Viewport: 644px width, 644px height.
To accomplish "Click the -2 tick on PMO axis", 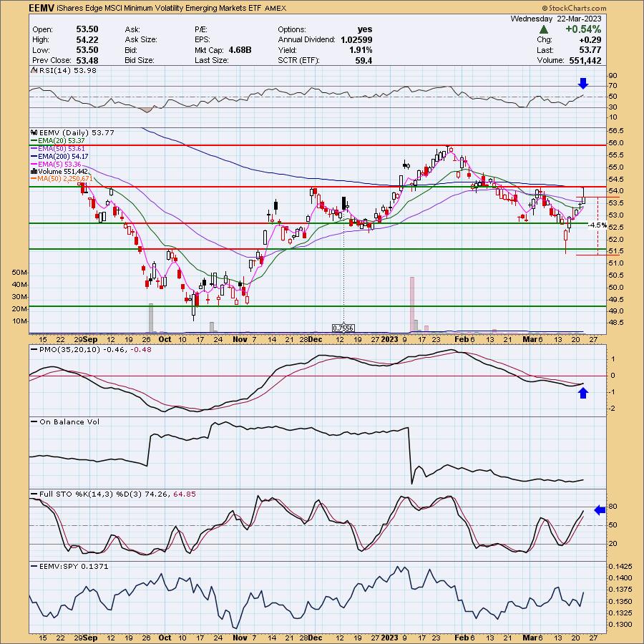I will coord(613,409).
